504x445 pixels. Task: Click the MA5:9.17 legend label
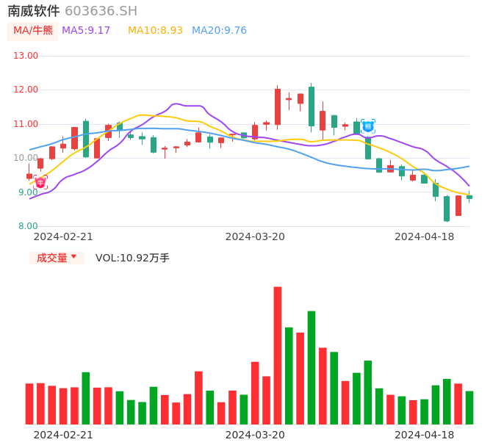coord(86,31)
